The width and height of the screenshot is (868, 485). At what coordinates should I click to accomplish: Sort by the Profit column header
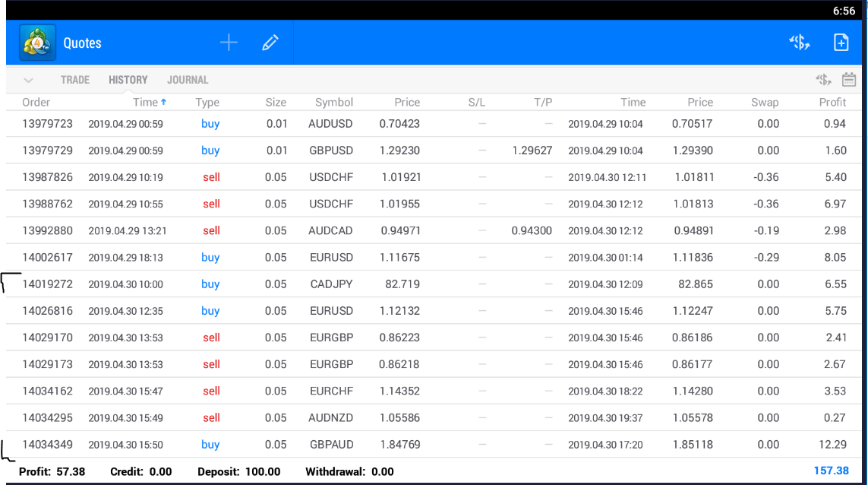click(x=832, y=102)
